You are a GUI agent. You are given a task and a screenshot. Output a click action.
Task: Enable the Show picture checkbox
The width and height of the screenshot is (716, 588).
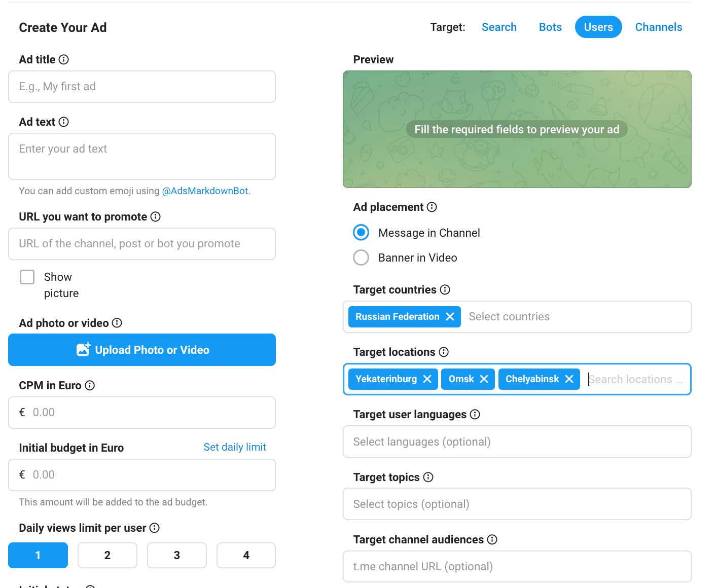click(27, 277)
